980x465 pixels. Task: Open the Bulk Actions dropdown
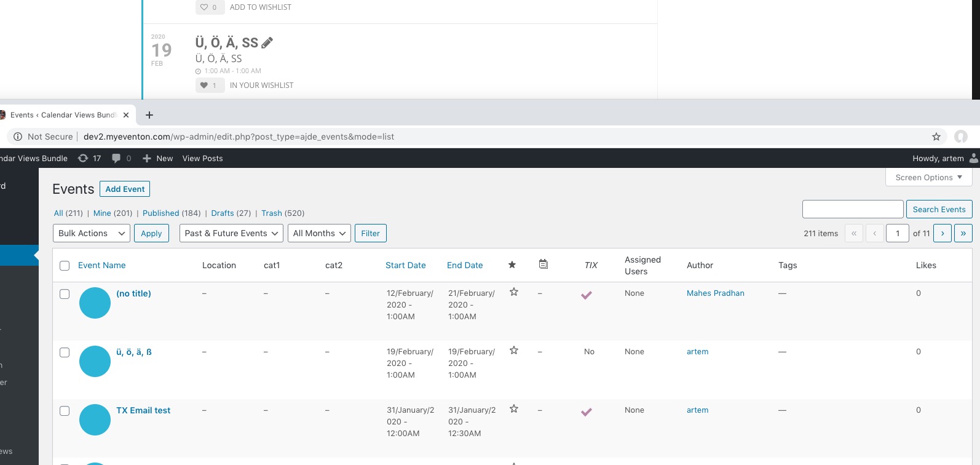[x=92, y=233]
